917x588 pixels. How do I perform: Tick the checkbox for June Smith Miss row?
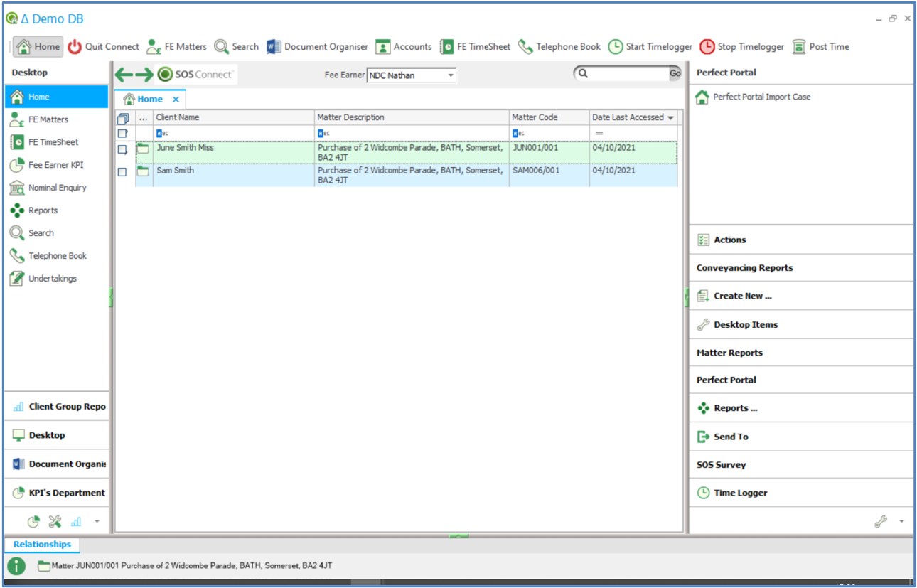(122, 149)
